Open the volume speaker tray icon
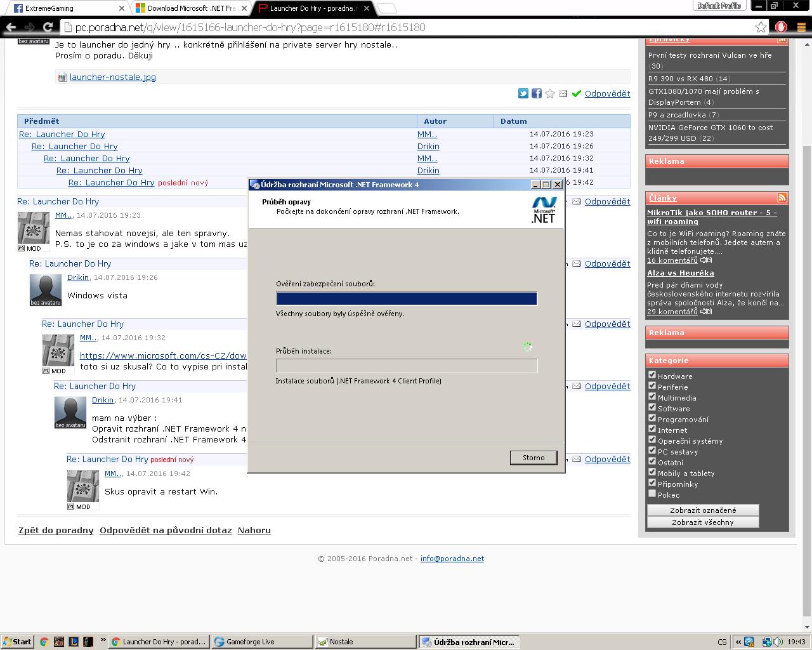Image resolution: width=812 pixels, height=650 pixels. pyautogui.click(x=778, y=642)
